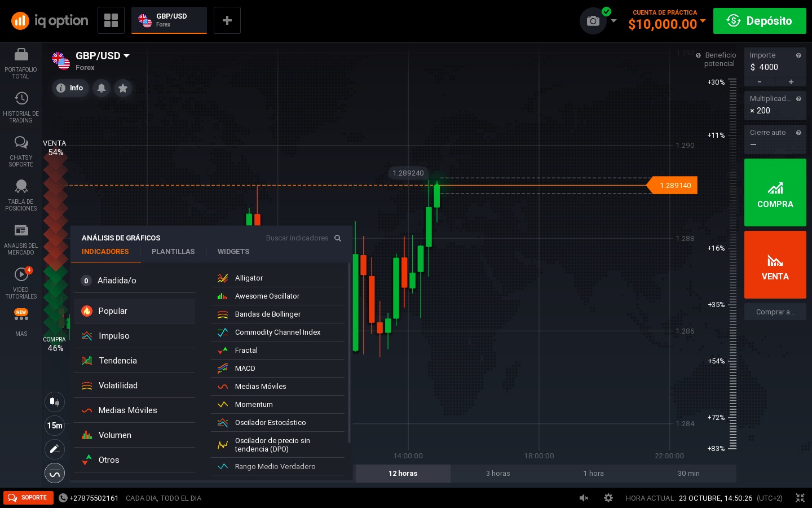
Task: Select 1 hora time range
Action: coord(593,474)
